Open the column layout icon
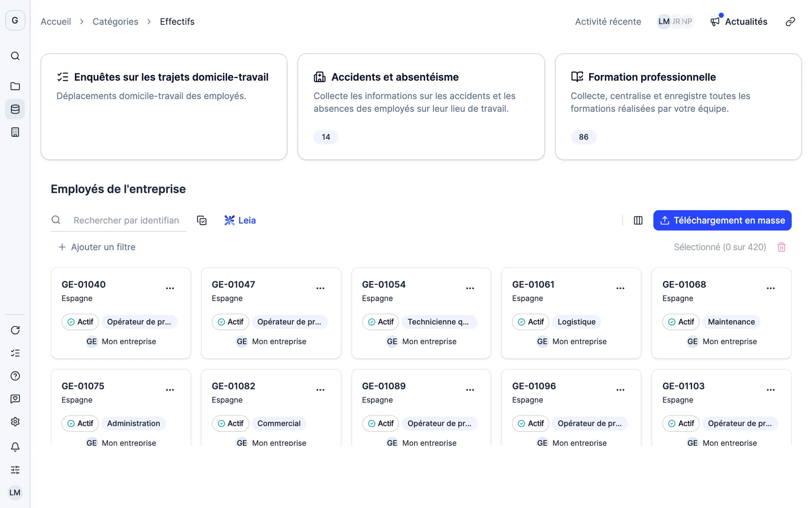Viewport: 812px width, 508px height. click(x=638, y=220)
